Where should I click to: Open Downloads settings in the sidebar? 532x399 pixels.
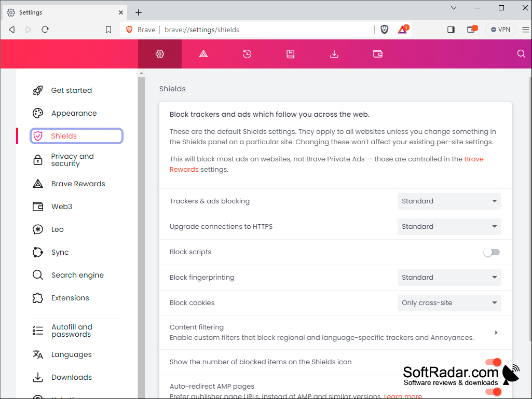pyautogui.click(x=76, y=377)
